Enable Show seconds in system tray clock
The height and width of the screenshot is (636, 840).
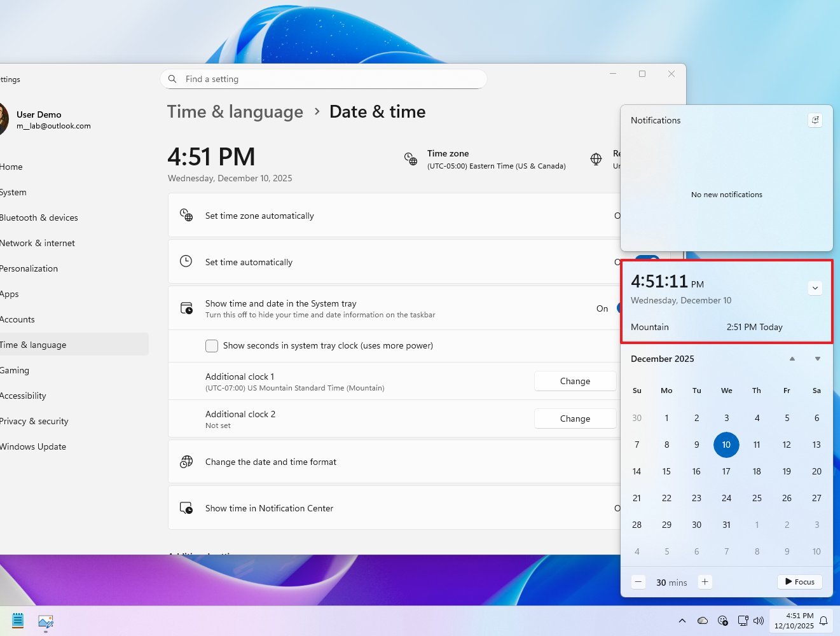[212, 345]
